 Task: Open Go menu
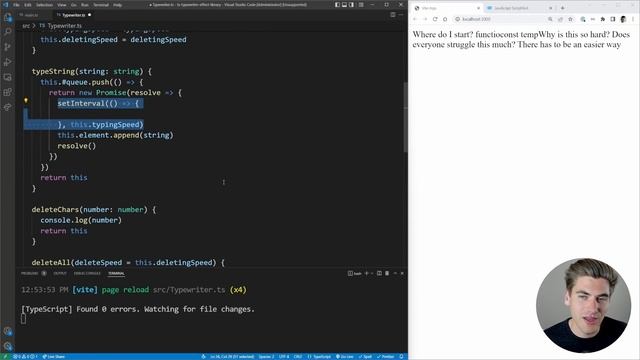(74, 5)
